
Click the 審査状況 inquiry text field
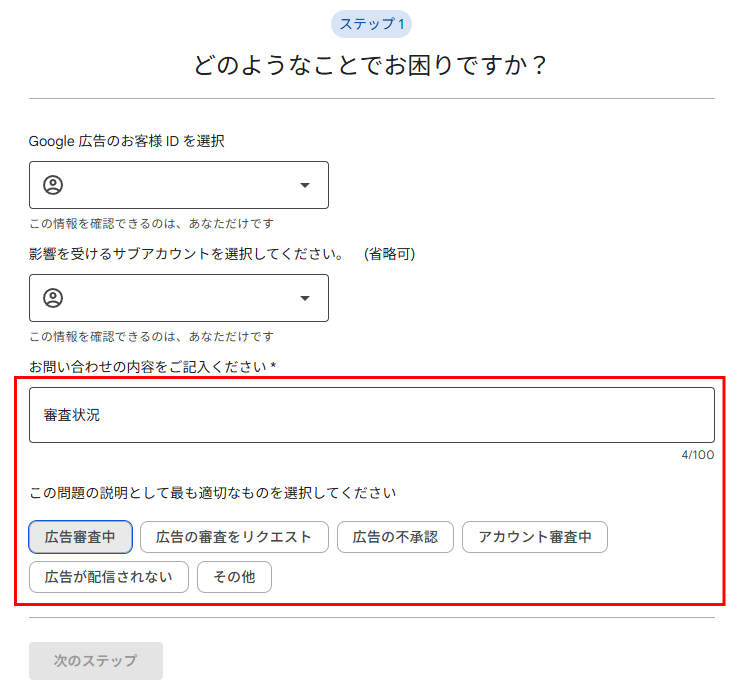coord(371,415)
